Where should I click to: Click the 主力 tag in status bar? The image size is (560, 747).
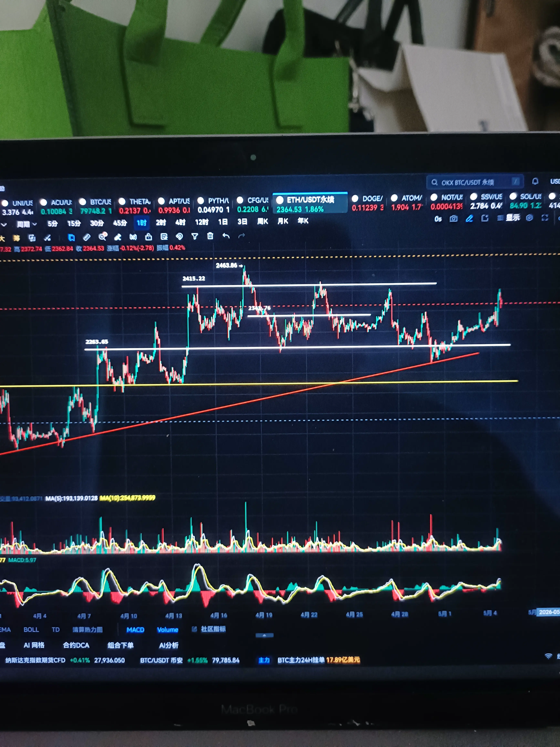pyautogui.click(x=264, y=660)
